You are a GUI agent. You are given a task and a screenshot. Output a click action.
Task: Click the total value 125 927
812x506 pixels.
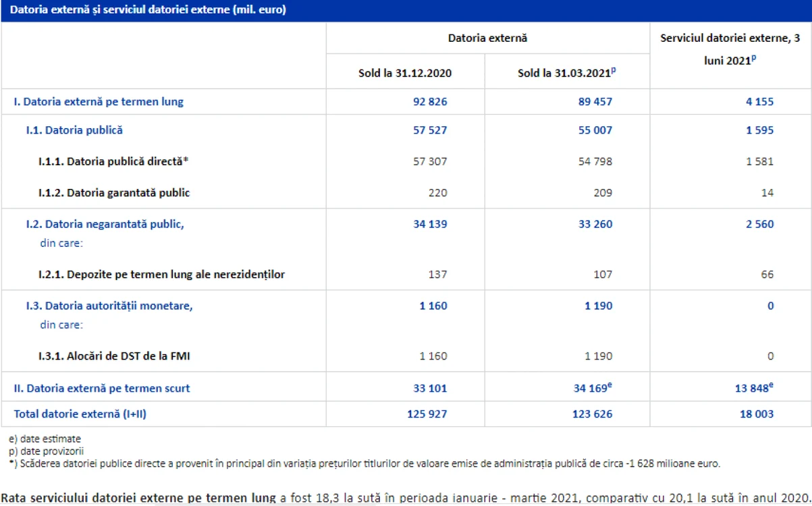427,414
